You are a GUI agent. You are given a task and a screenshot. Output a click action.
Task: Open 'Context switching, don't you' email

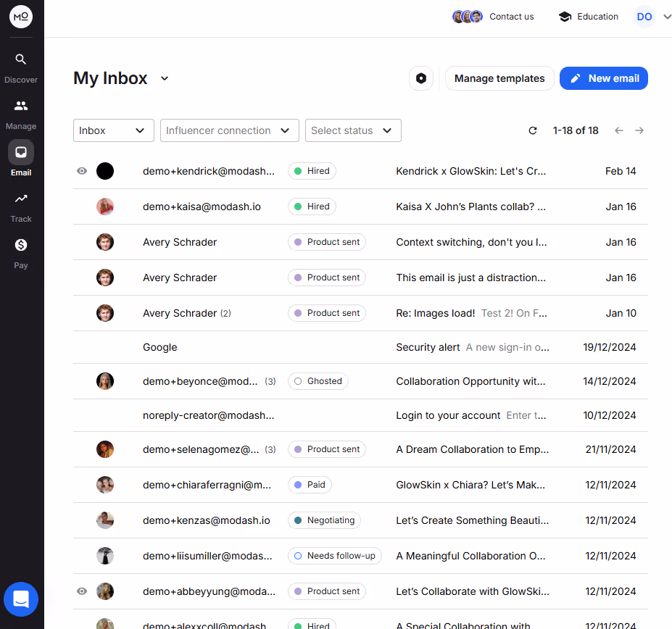point(471,242)
